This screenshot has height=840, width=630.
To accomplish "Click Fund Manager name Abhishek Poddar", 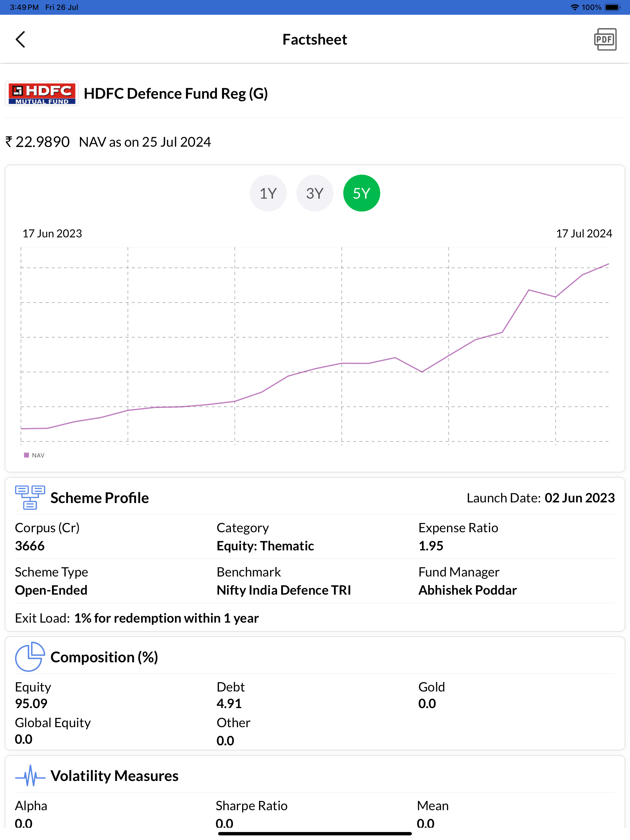I will (468, 590).
